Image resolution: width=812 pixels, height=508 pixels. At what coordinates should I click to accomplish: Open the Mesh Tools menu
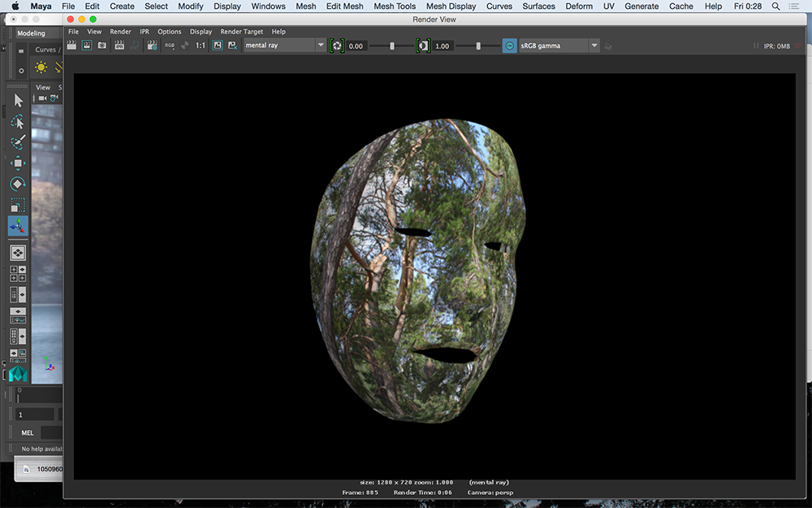(x=395, y=6)
